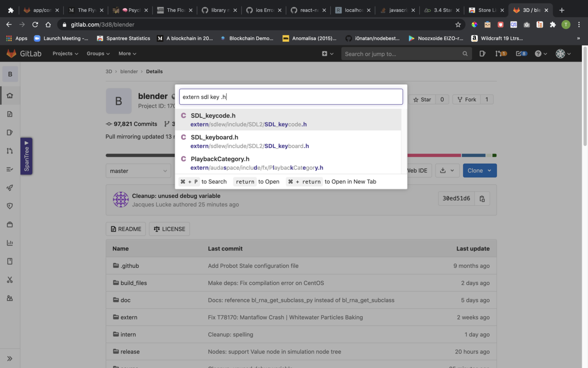Switch to the 3.4 Star browser tab
The width and height of the screenshot is (588, 368).
tap(442, 10)
